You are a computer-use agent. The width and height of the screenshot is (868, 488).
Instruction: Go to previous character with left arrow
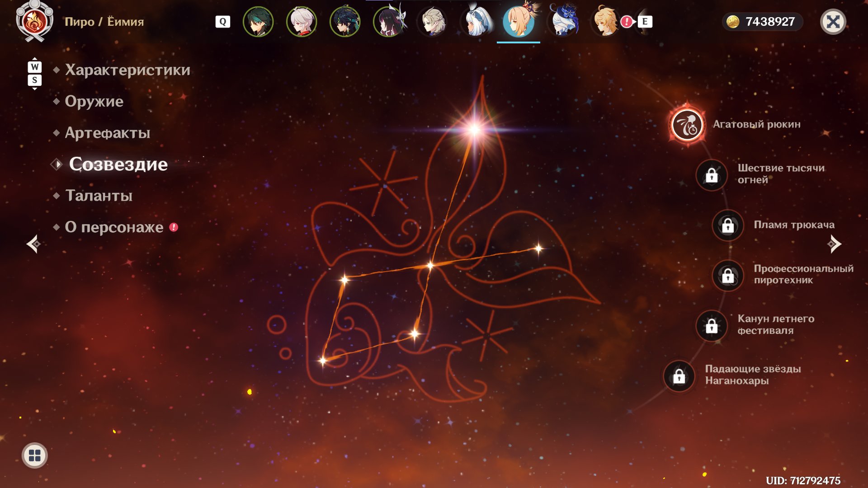[33, 244]
